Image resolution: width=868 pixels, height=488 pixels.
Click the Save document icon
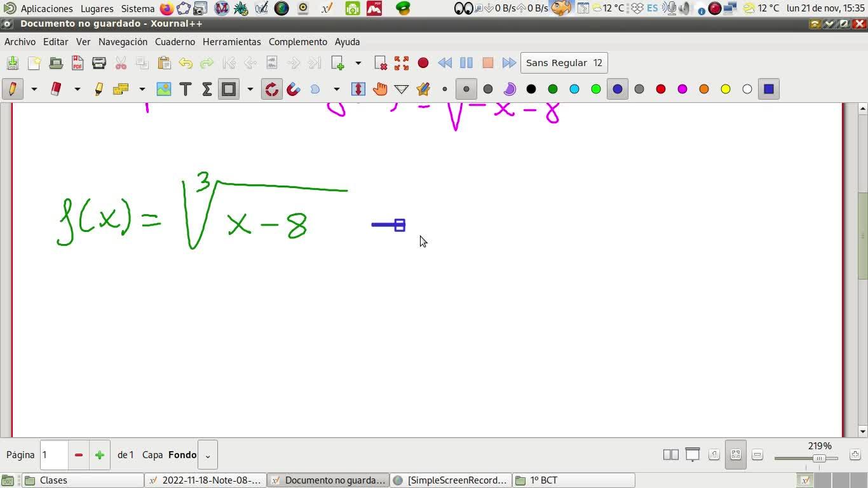13,63
